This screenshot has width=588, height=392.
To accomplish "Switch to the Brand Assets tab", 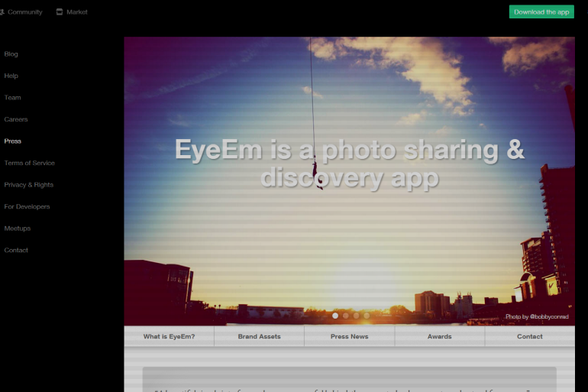I will [259, 336].
